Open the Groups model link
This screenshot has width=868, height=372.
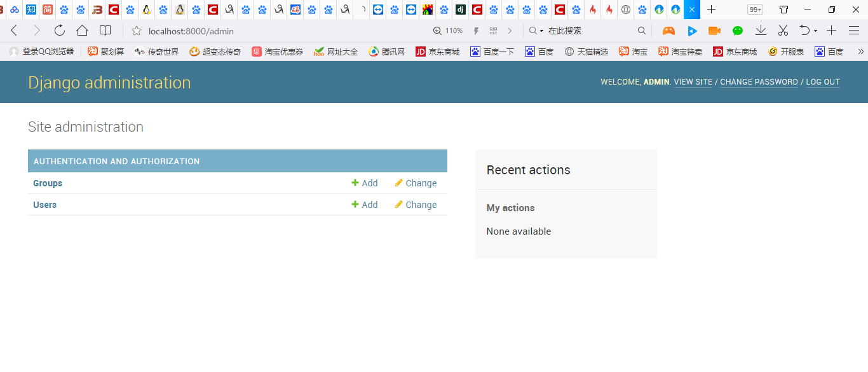click(x=48, y=183)
